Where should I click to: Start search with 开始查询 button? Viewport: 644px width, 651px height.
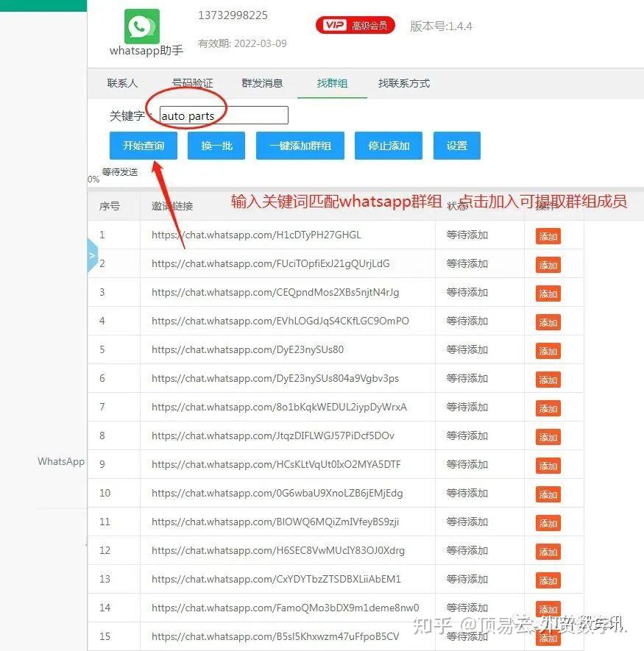click(144, 146)
